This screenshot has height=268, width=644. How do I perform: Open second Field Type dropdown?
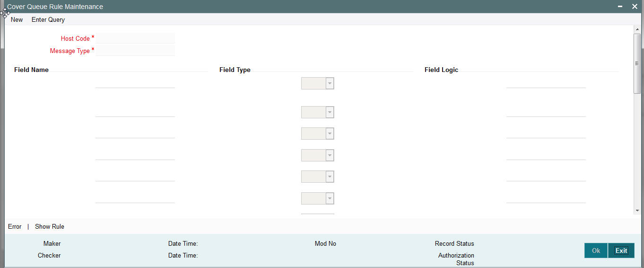317,112
